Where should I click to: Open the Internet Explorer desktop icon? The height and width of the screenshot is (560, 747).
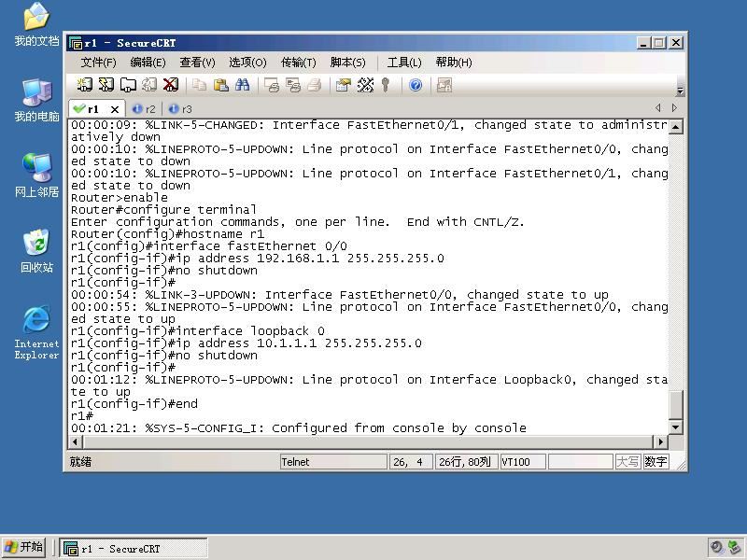tap(36, 332)
